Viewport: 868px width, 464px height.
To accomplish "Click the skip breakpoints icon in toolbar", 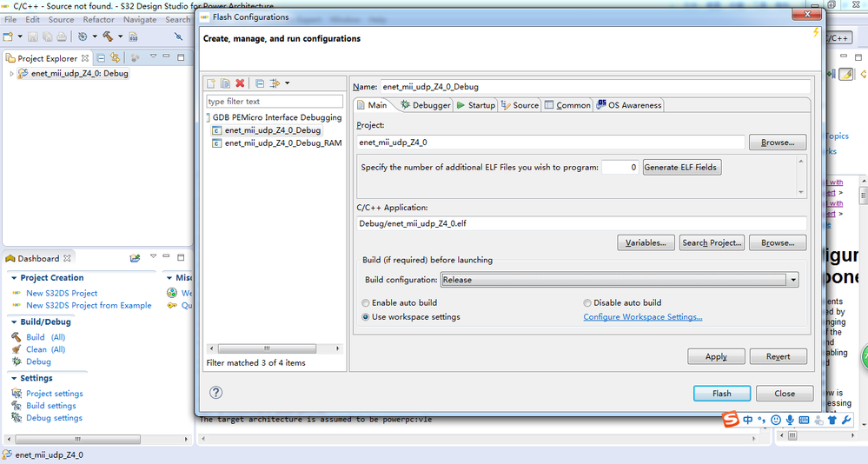I will 178,36.
